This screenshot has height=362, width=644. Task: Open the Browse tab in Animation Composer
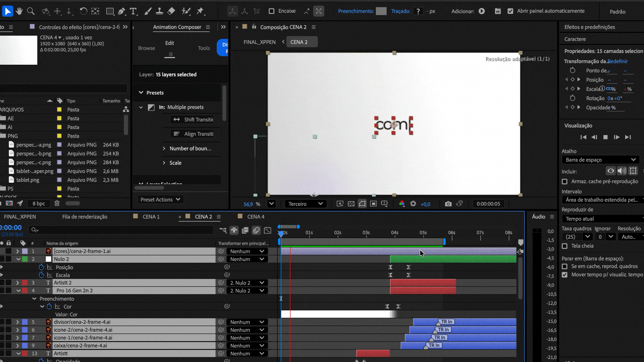pos(147,48)
